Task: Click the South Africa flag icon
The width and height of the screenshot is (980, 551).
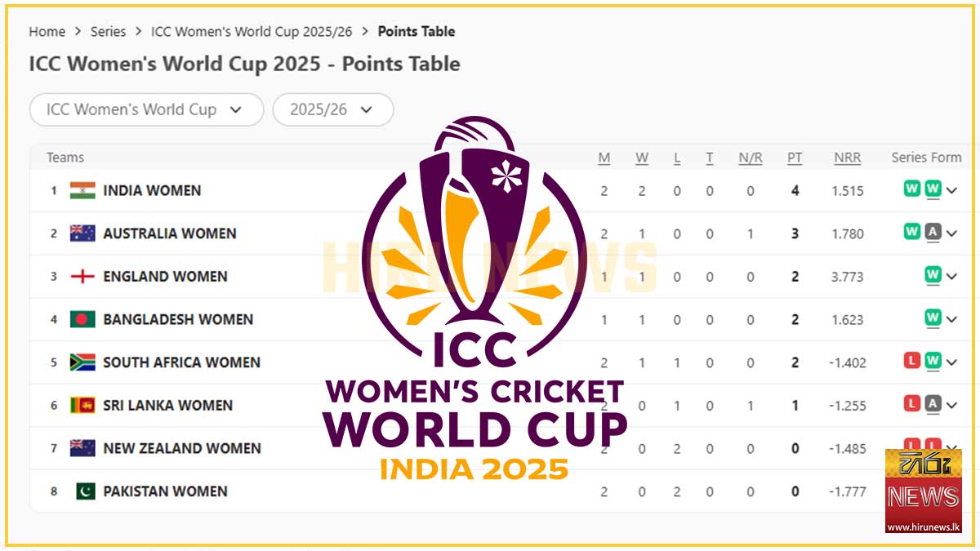Action: (82, 362)
